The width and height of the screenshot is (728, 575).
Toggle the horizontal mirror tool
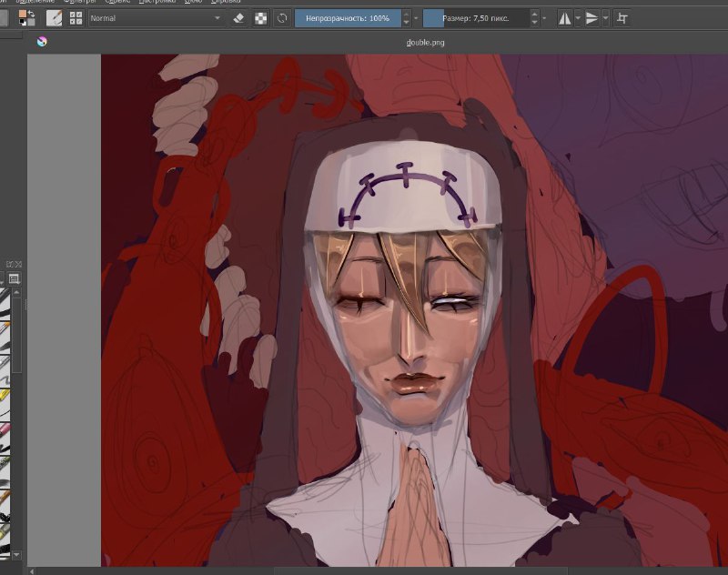click(564, 18)
